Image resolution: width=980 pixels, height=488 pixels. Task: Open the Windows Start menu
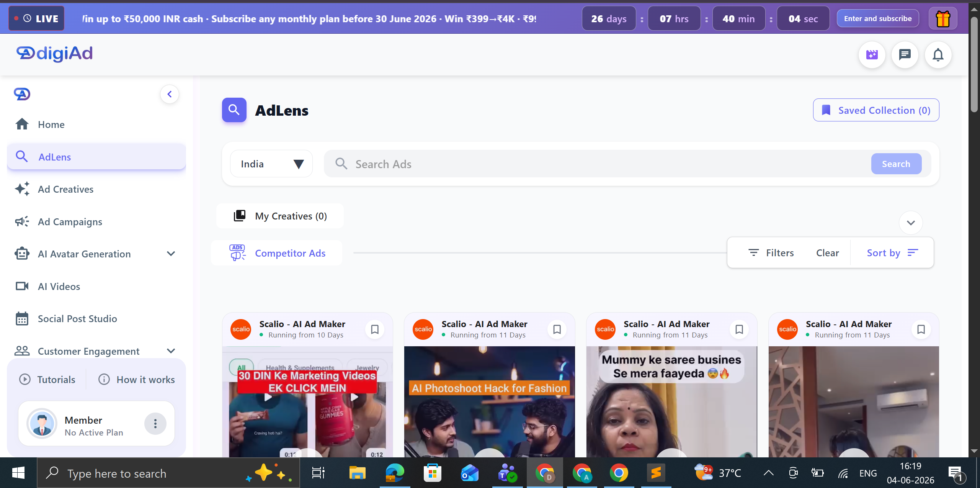(x=18, y=473)
